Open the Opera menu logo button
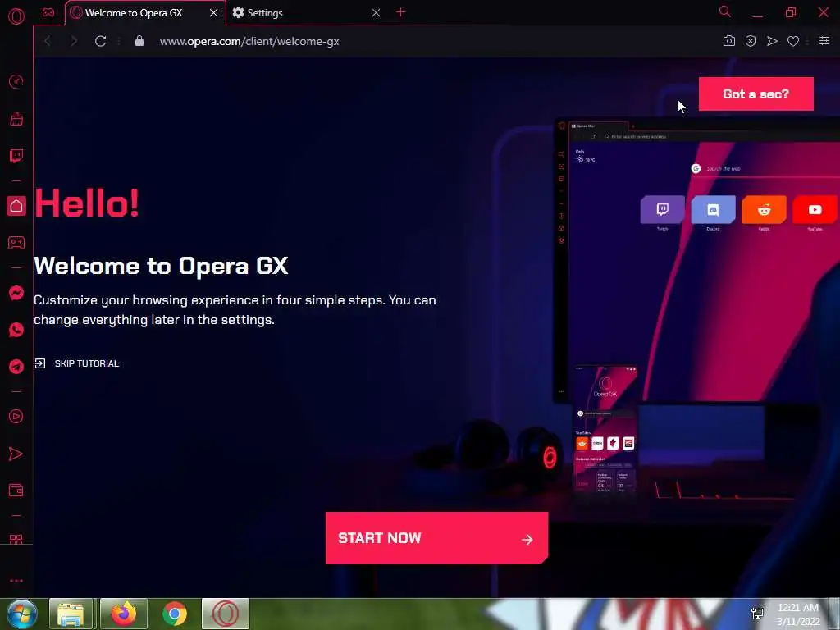840x630 pixels. [16, 16]
